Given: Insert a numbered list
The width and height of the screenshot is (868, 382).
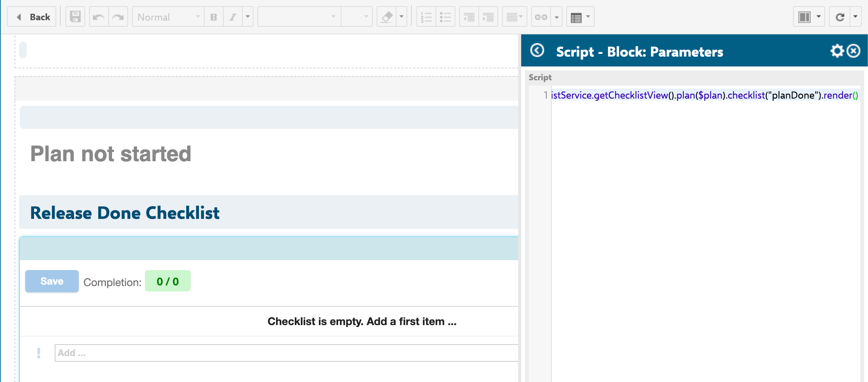Looking at the screenshot, I should 426,17.
